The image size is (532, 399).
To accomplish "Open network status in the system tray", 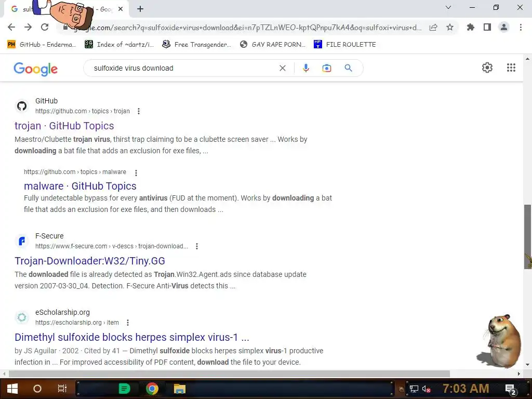I will tap(414, 389).
